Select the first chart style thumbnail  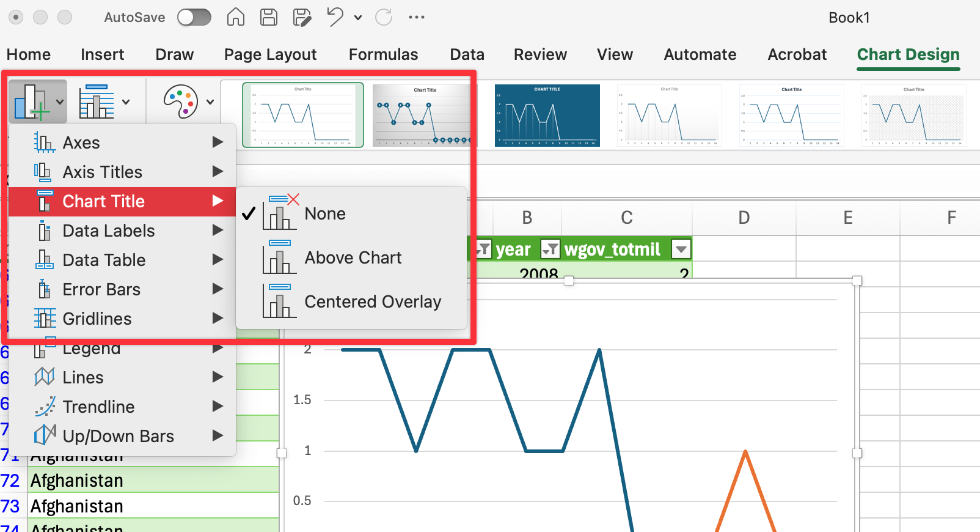[x=303, y=115]
